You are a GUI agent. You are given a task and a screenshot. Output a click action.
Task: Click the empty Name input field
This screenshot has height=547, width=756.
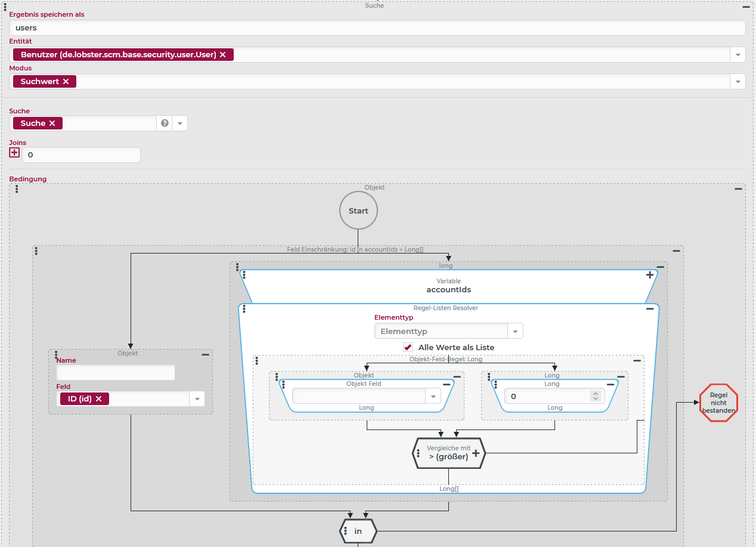pos(116,373)
